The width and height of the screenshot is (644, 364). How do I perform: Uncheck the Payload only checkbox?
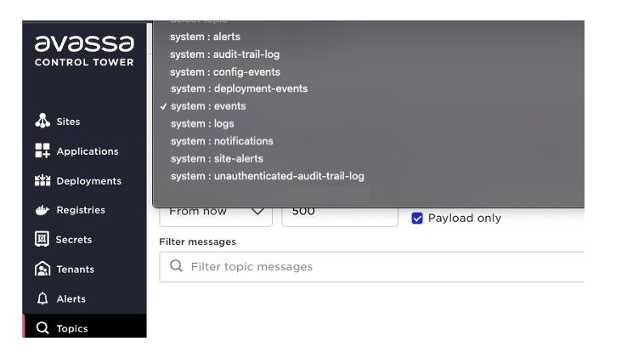click(x=417, y=218)
